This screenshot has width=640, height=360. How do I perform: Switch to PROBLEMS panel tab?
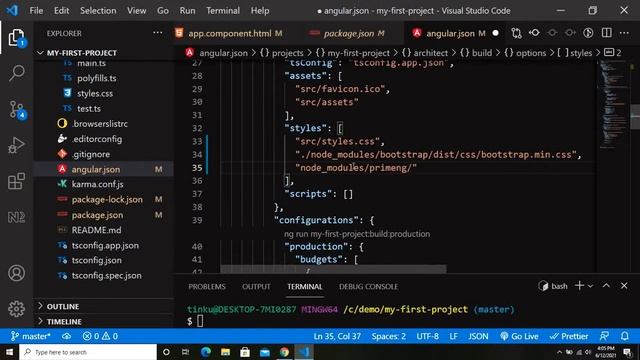[207, 287]
